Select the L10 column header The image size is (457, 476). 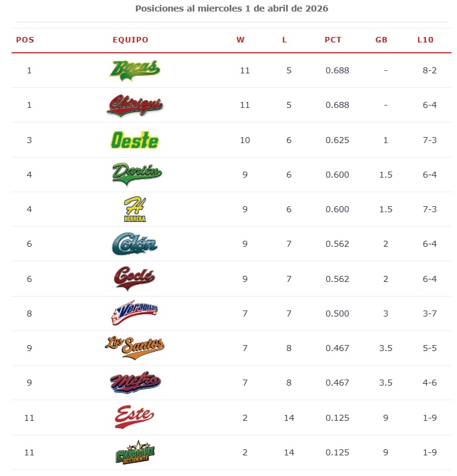pos(425,40)
